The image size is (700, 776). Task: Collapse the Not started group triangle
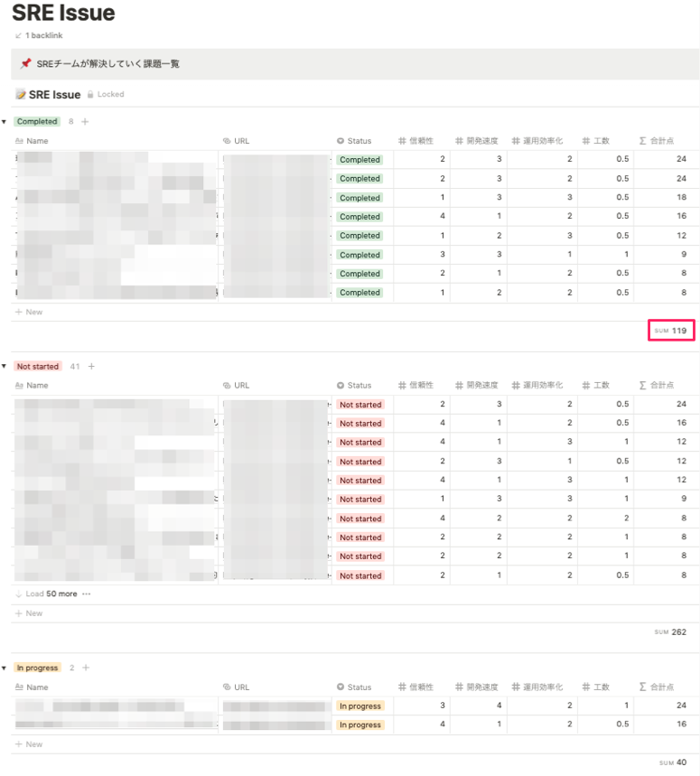[4, 366]
